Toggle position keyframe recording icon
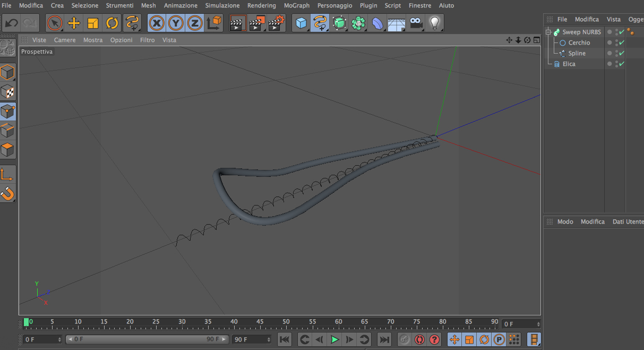Image resolution: width=644 pixels, height=350 pixels. [454, 339]
